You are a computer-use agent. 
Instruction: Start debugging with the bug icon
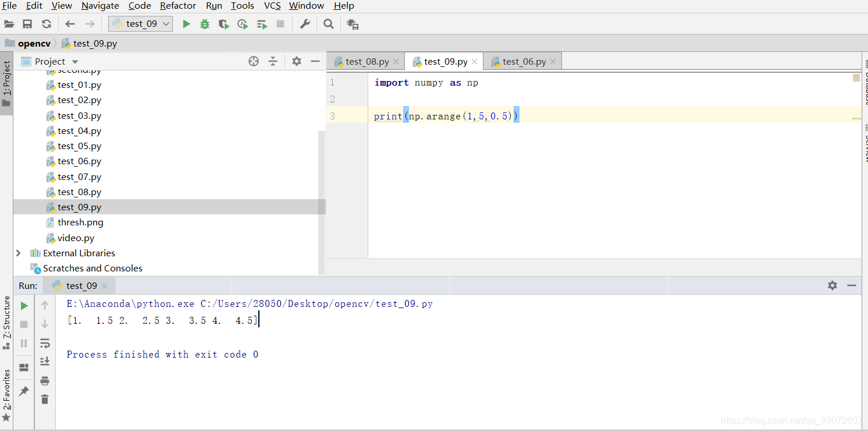click(x=205, y=24)
